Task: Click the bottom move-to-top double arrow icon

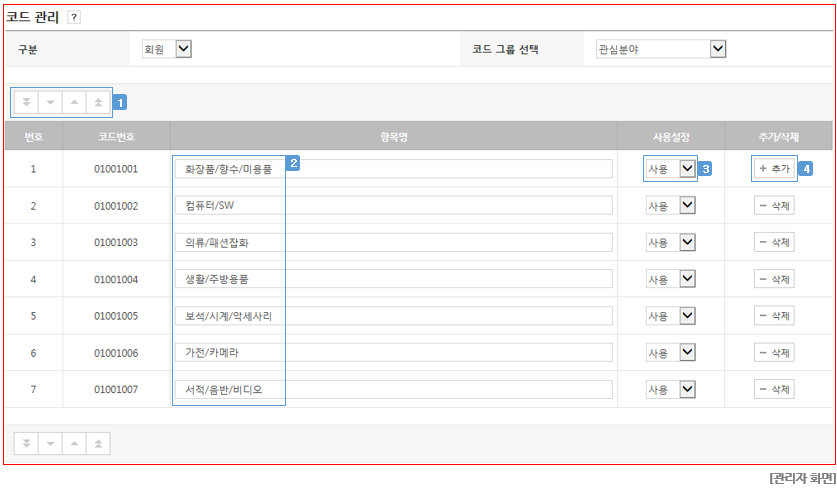Action: (98, 444)
